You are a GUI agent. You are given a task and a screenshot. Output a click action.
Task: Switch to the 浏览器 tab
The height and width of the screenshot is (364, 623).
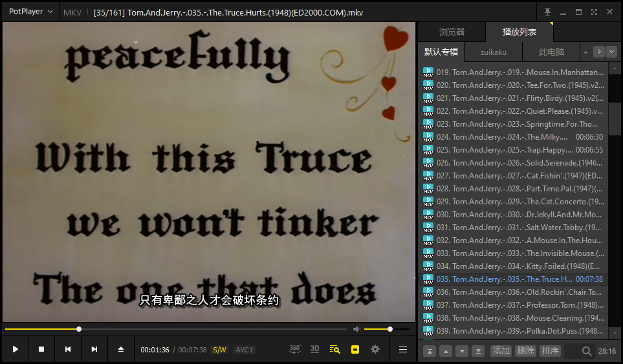point(452,32)
